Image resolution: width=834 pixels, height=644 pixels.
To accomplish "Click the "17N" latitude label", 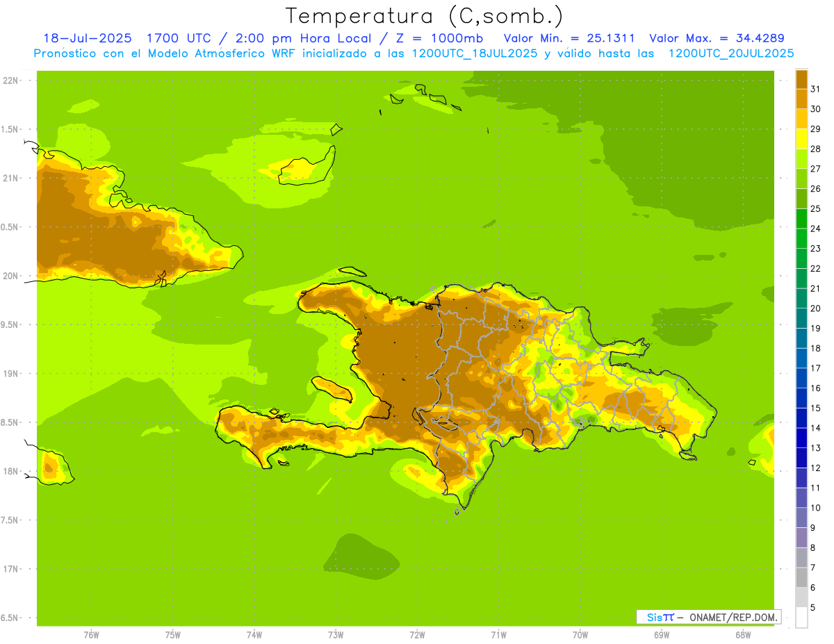I will pos(10,569).
